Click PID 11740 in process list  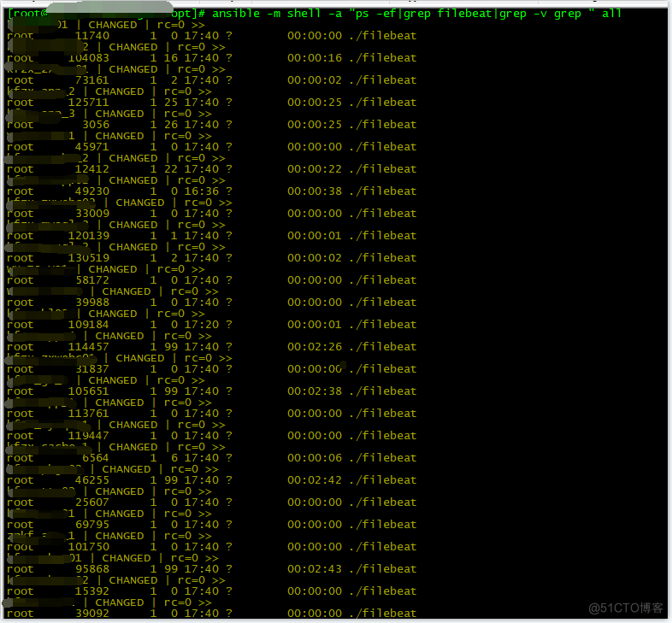(92, 36)
